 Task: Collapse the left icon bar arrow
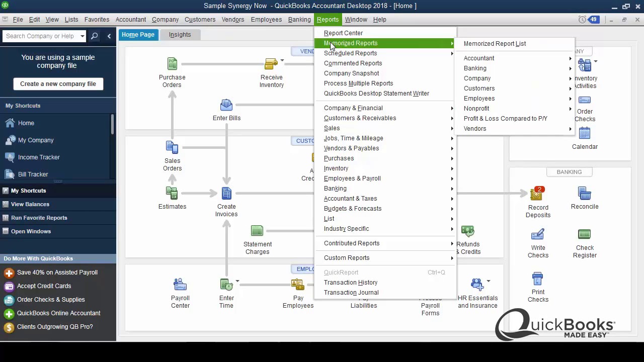click(x=109, y=36)
